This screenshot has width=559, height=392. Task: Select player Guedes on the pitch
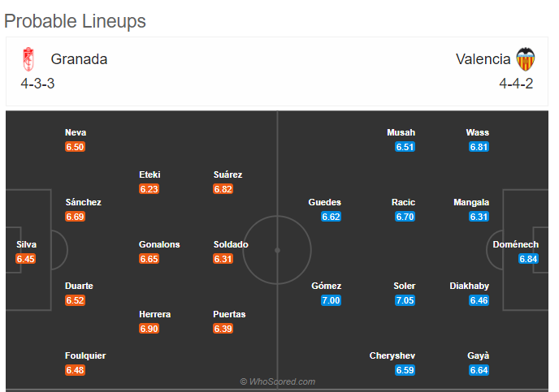coord(324,202)
